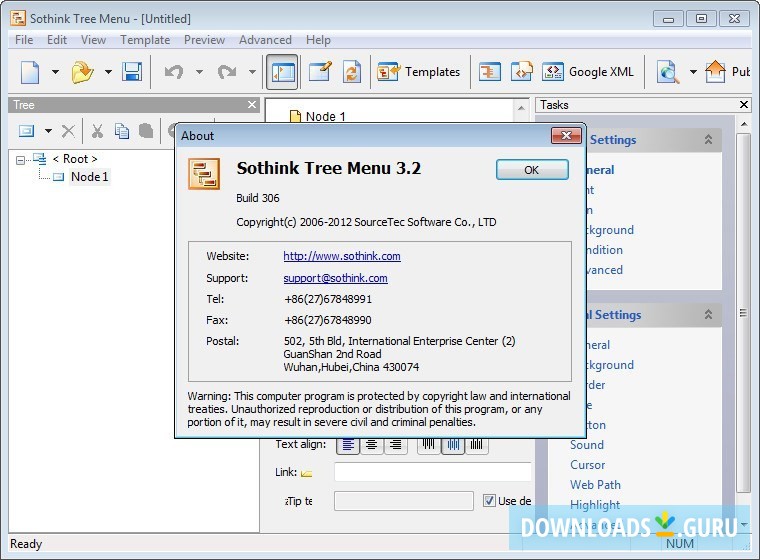Screen dimensions: 760x560
Task: Open the Sound settings link
Action: (x=586, y=445)
